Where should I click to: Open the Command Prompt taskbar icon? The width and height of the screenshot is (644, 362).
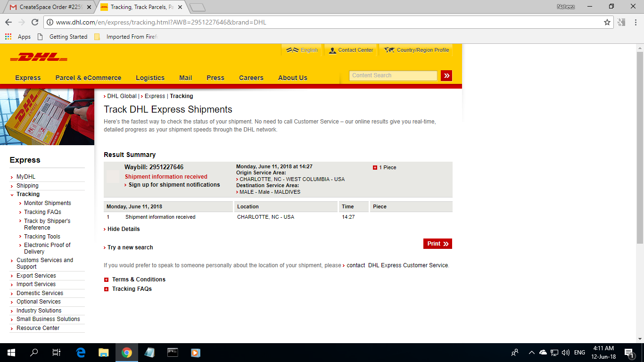[173, 353]
